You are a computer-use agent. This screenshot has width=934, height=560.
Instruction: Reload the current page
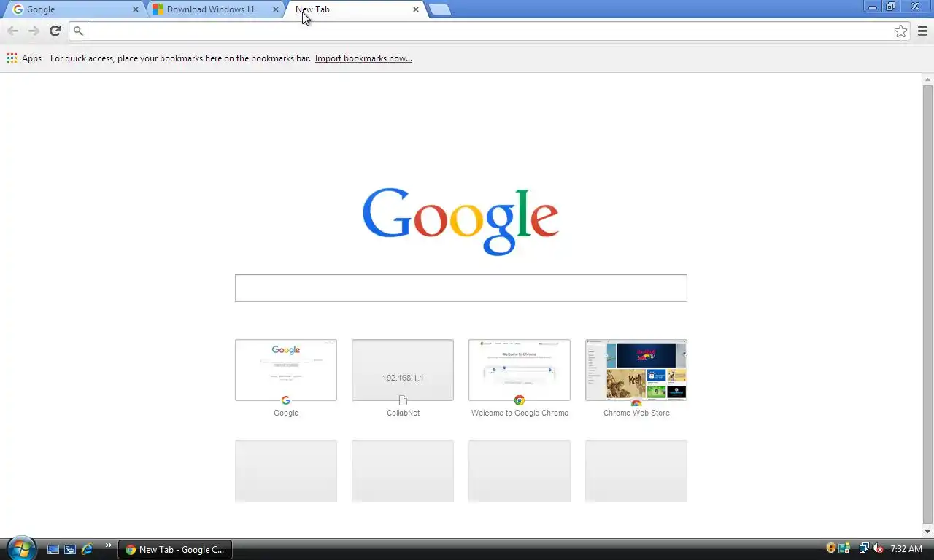coord(55,31)
